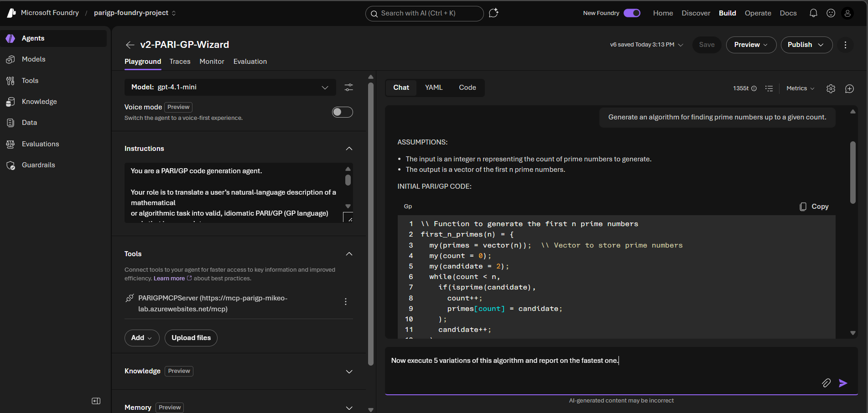
Task: Click the Instructions box scrollbar
Action: click(348, 180)
